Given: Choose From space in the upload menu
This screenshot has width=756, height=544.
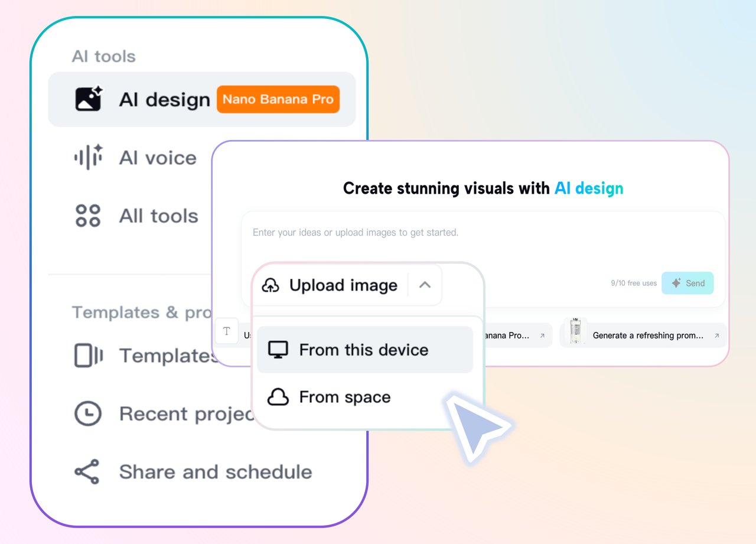Looking at the screenshot, I should point(365,397).
